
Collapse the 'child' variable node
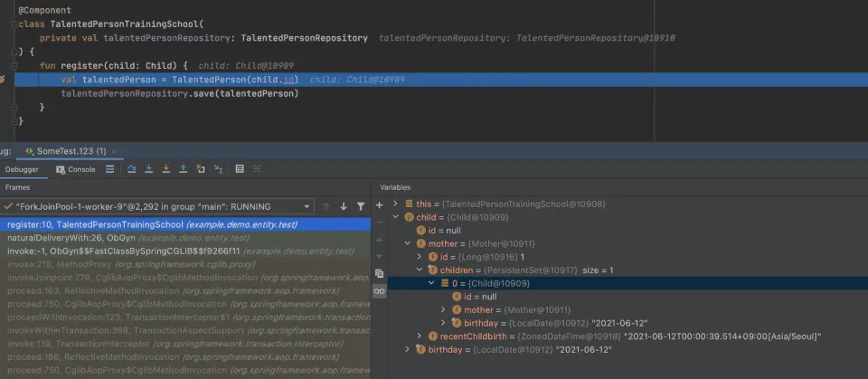tap(395, 217)
